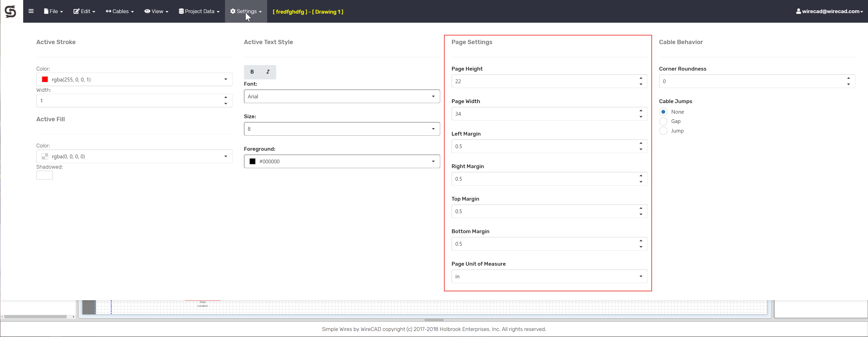The image size is (868, 337).
Task: Toggle the hamburger sidebar menu icon
Action: (x=31, y=11)
